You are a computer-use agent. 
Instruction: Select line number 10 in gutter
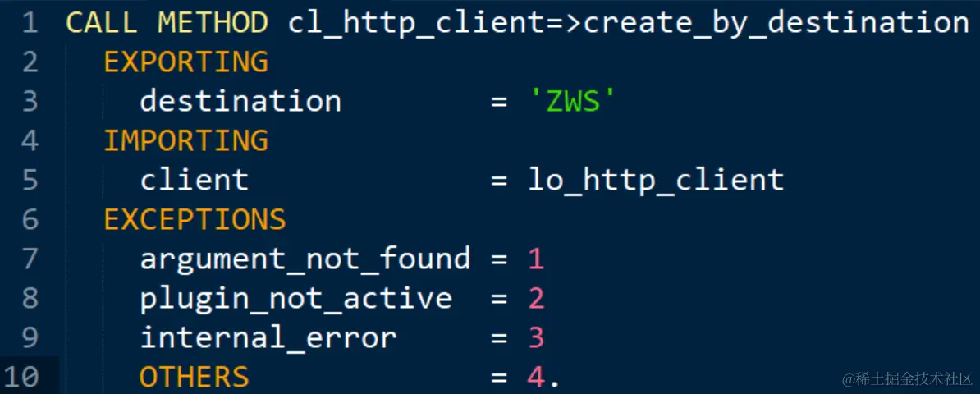pyautogui.click(x=22, y=377)
